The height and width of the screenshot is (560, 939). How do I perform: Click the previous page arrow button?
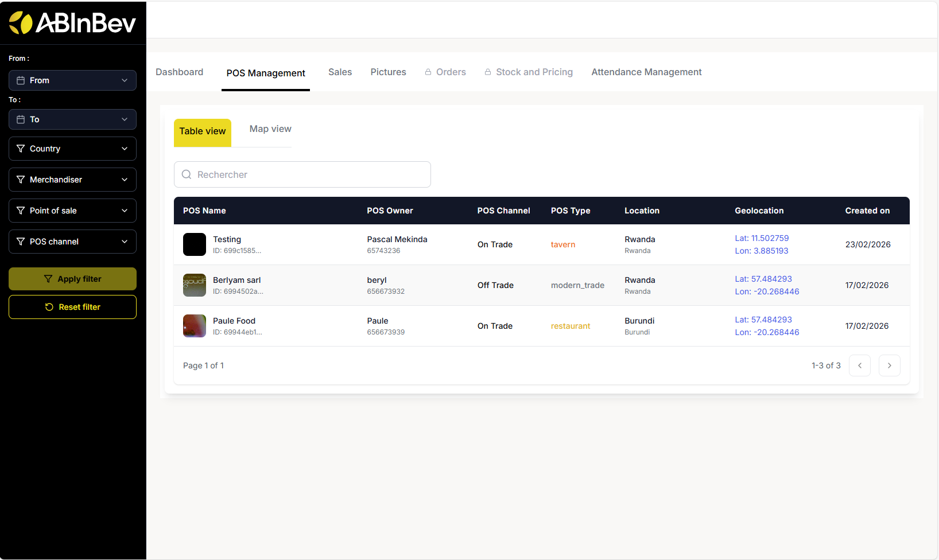[859, 365]
